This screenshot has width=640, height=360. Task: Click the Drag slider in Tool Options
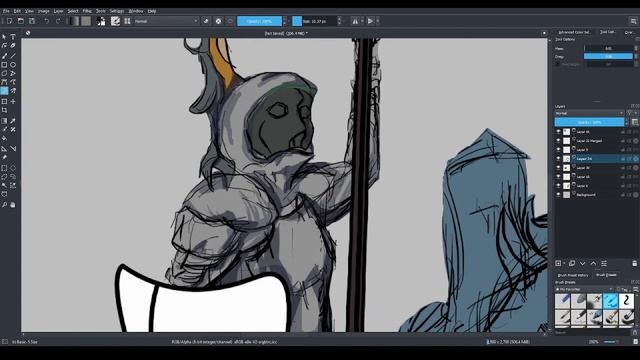coord(608,56)
